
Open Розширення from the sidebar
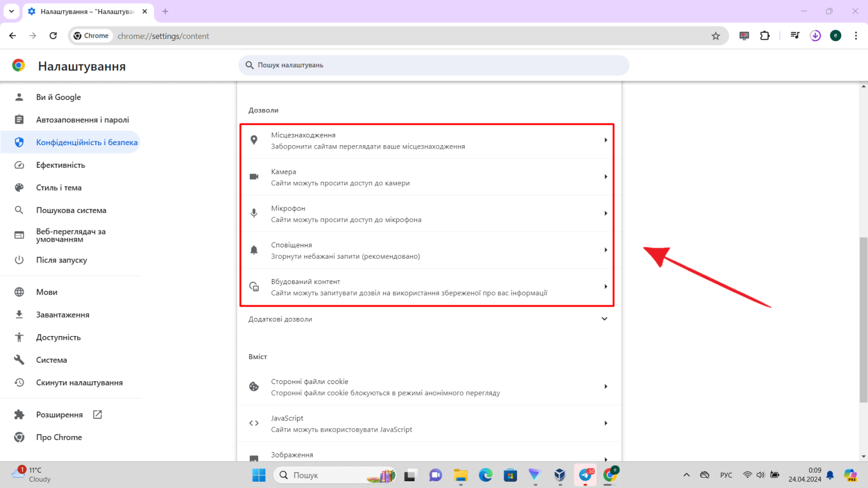click(x=64, y=414)
